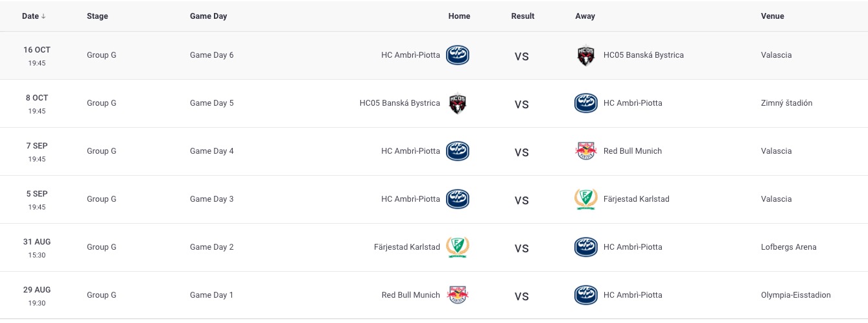
Task: Click VS result of Game Day 3
Action: pos(522,200)
